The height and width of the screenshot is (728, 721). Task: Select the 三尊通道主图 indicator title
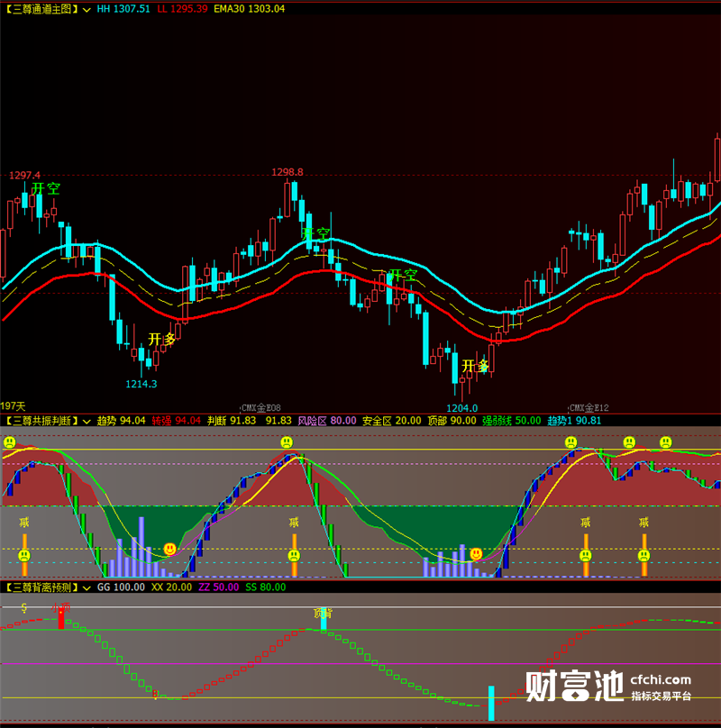(x=41, y=9)
